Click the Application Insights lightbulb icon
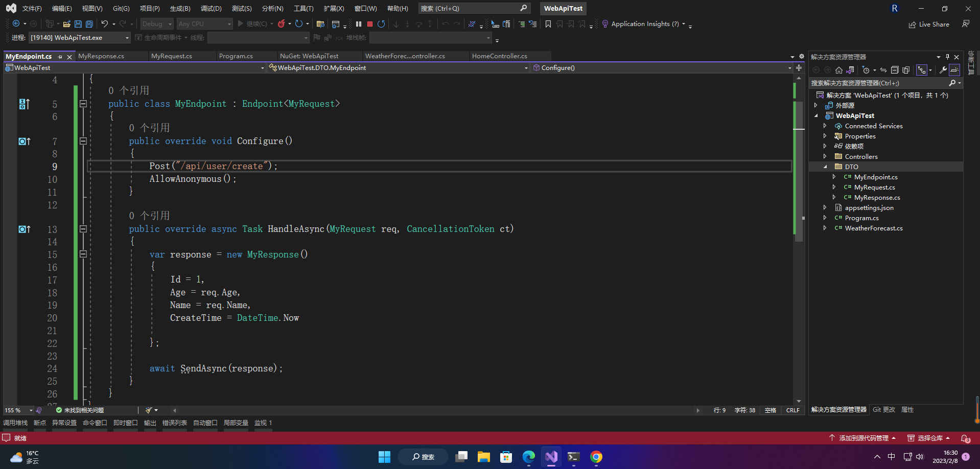The width and height of the screenshot is (980, 469). pyautogui.click(x=605, y=24)
